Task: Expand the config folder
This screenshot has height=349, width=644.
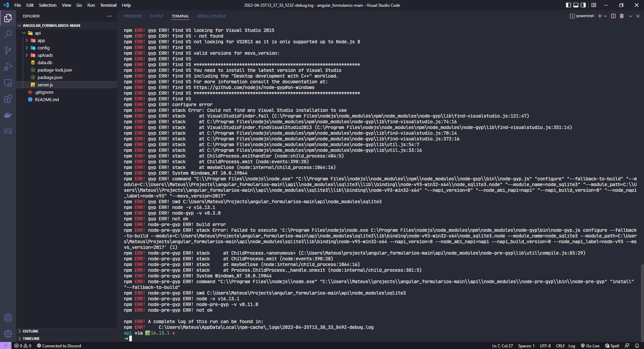Action: click(x=43, y=48)
